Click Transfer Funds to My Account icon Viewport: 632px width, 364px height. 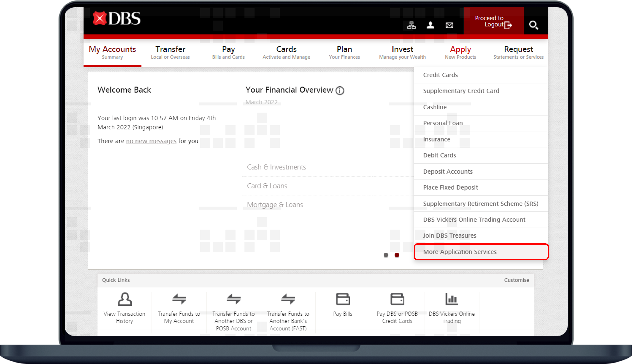point(179,299)
